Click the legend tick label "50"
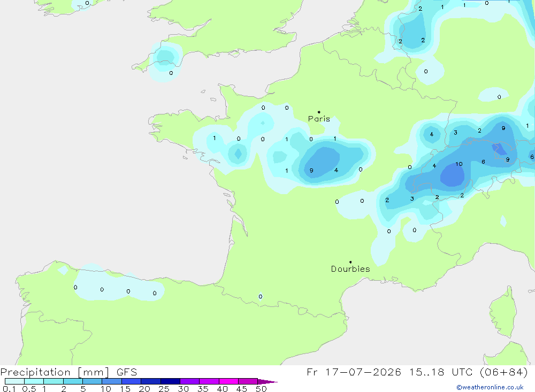 pos(262,389)
